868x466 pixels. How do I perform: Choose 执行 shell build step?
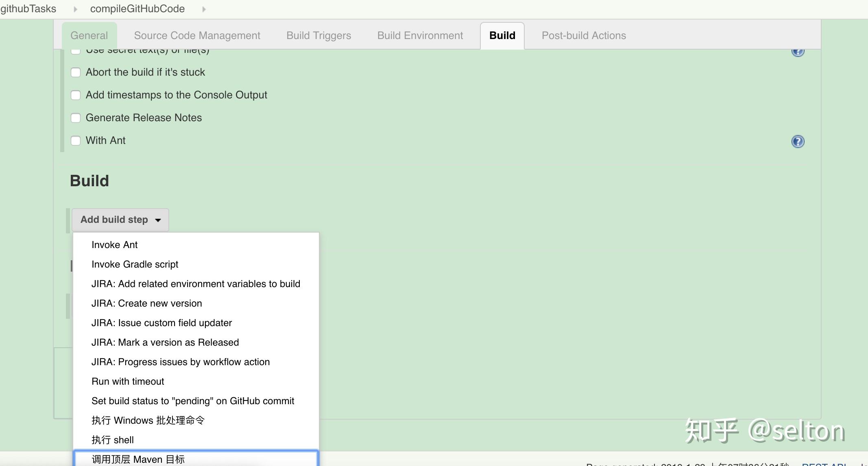click(113, 440)
